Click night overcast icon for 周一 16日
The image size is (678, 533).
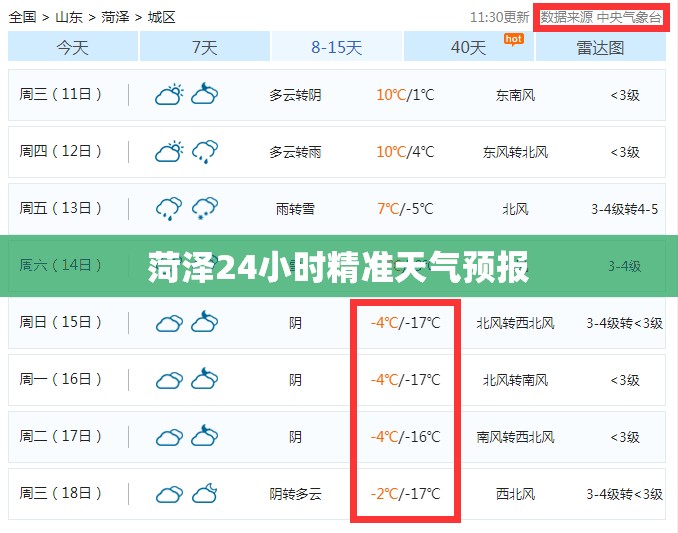[x=205, y=379]
